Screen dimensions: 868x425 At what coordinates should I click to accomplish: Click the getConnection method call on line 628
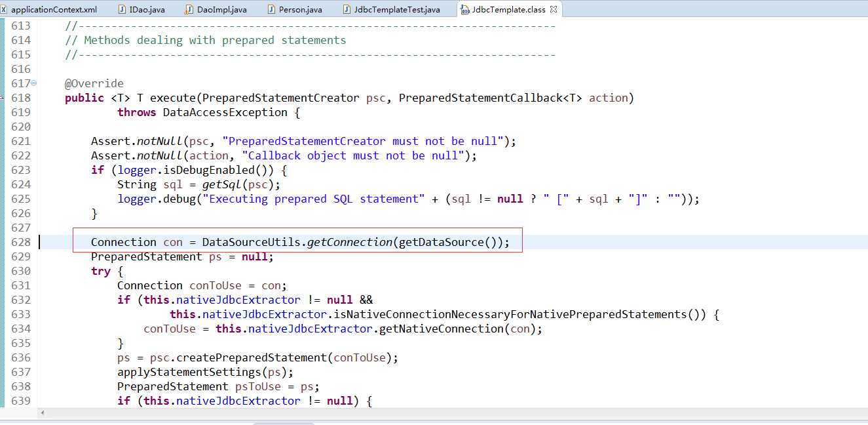(x=350, y=242)
